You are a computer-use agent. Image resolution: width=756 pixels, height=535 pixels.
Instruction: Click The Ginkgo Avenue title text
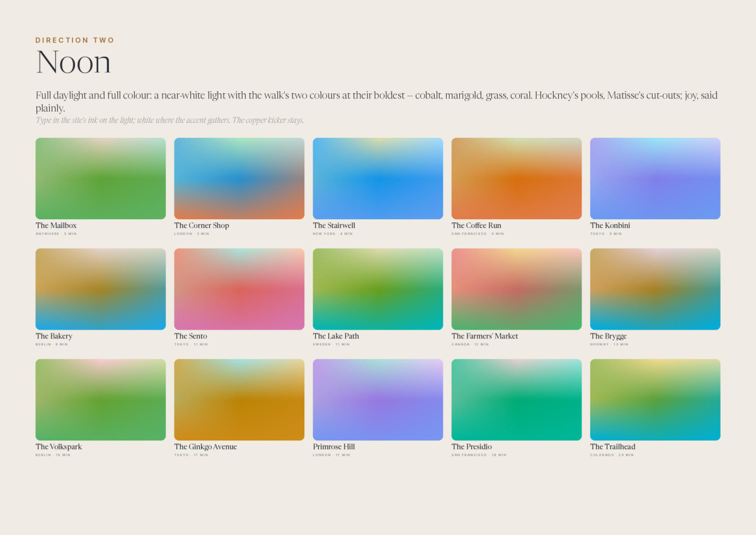click(205, 447)
